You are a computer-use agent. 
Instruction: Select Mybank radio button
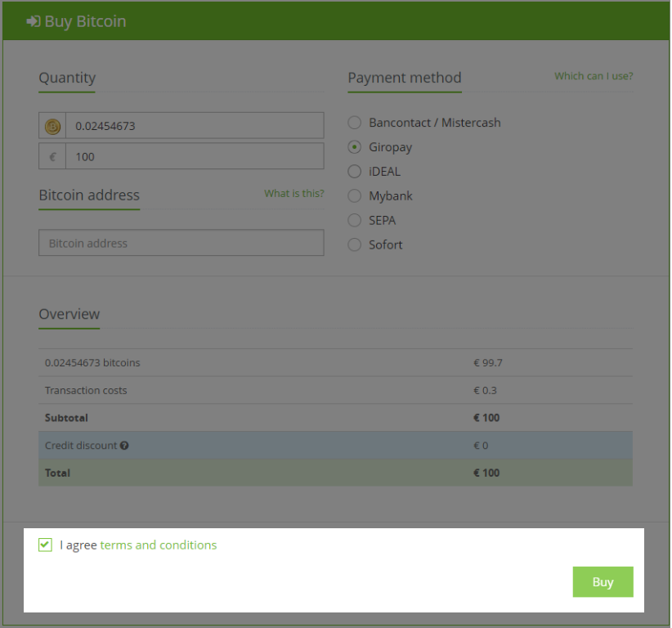coord(355,196)
